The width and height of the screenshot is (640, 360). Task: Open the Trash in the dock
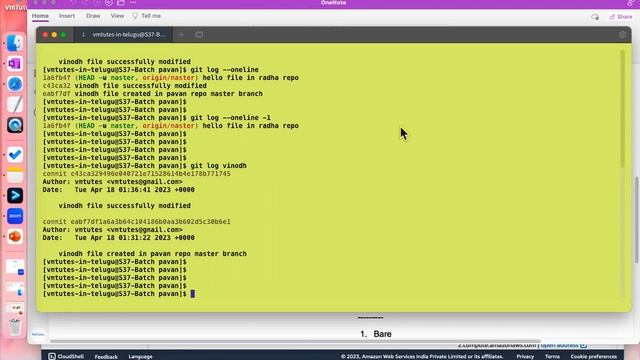(x=15, y=327)
